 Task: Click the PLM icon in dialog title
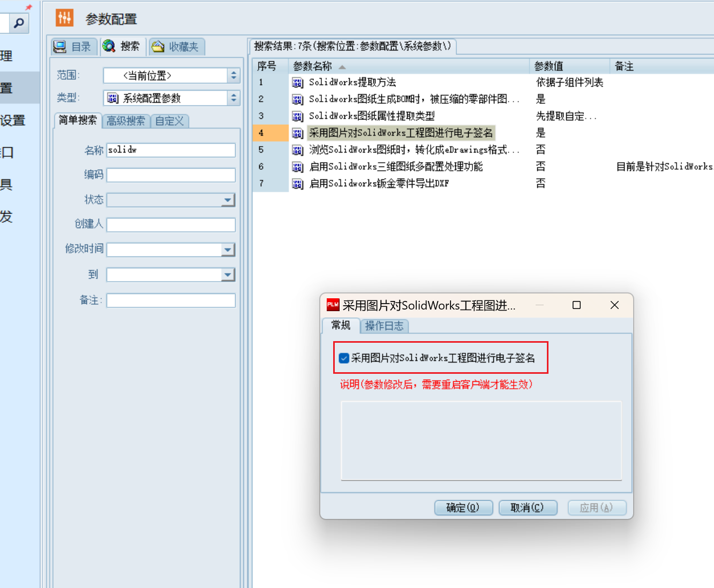[x=333, y=305]
